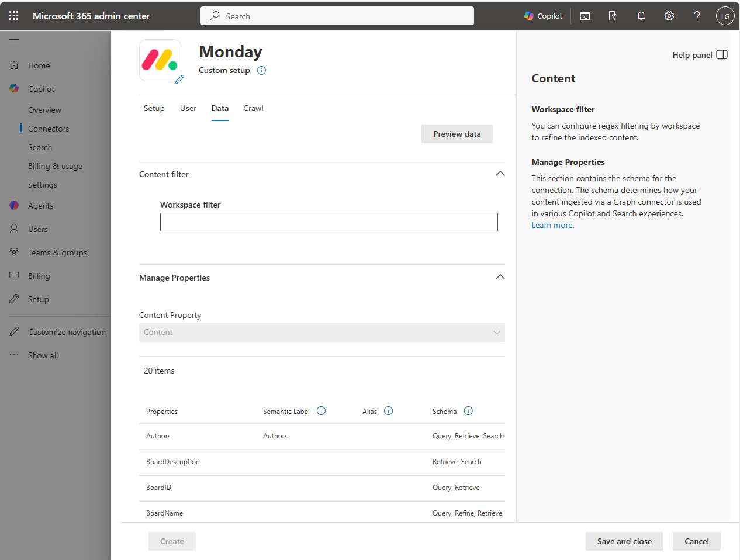740x560 pixels.
Task: Collapse the Manage Properties section
Action: [500, 277]
